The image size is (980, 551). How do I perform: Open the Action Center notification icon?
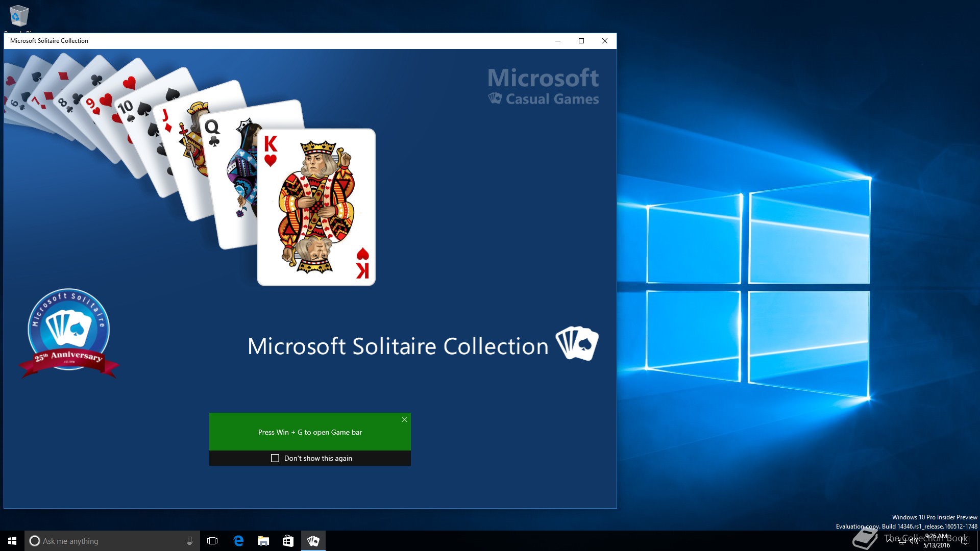pos(965,541)
